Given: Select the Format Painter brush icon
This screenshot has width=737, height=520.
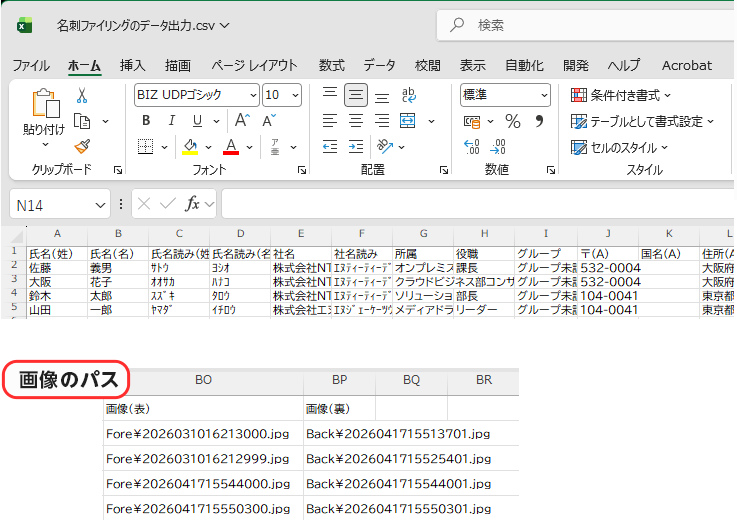Looking at the screenshot, I should [x=82, y=146].
